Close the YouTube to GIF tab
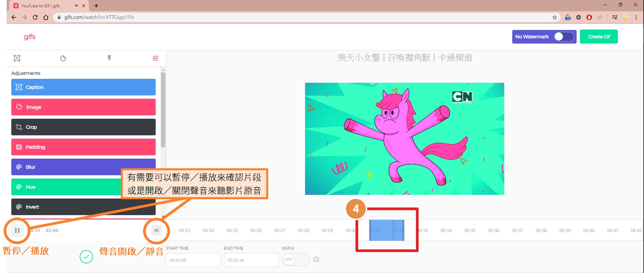 (84, 6)
